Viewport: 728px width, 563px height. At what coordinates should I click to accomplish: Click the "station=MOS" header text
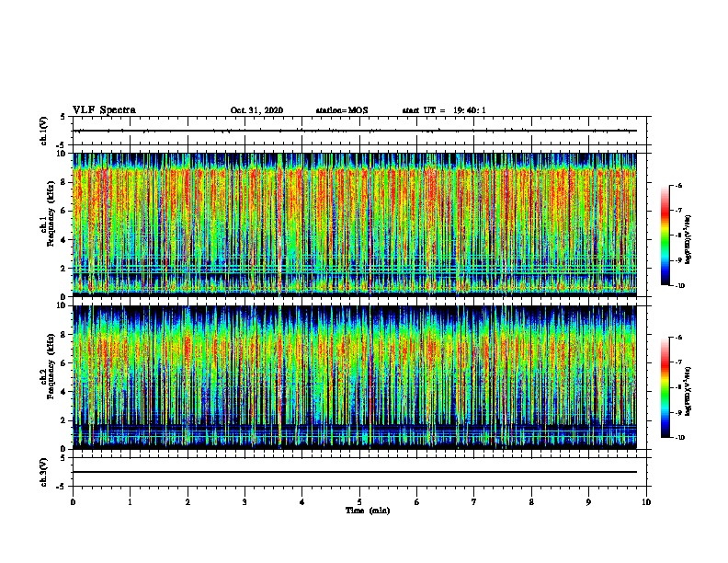coord(342,110)
